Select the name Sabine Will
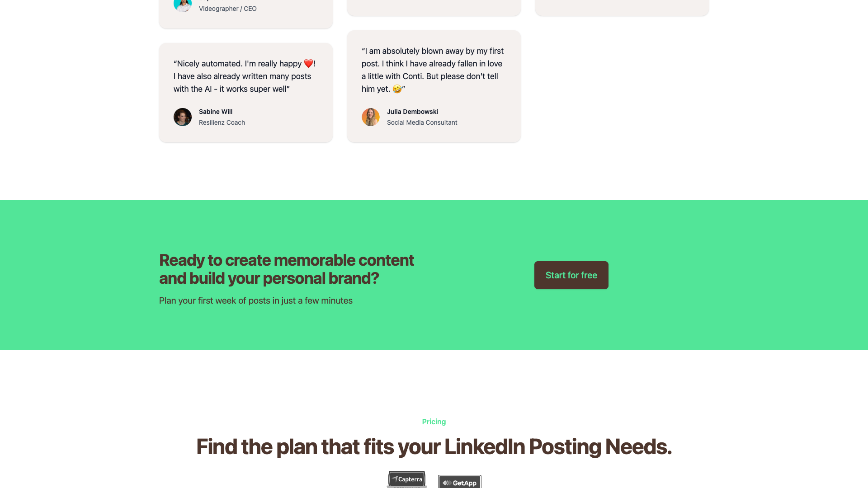Screen dimensions: 868x488 [215, 112]
